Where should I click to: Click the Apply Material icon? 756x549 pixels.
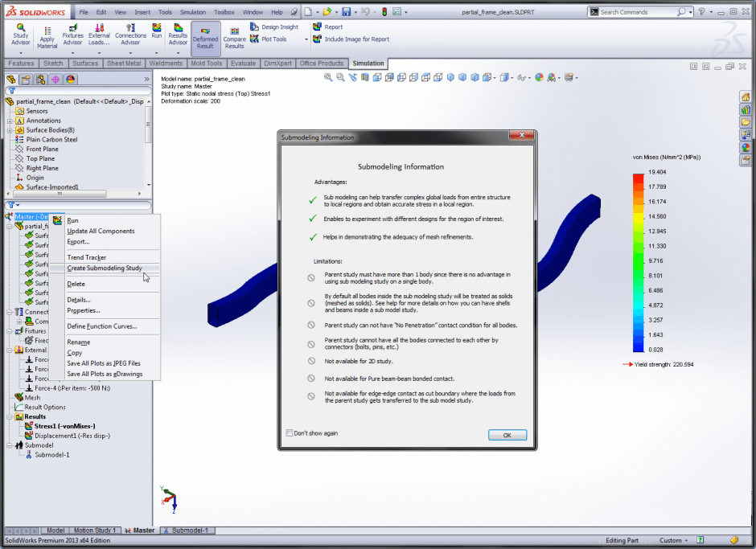pyautogui.click(x=47, y=37)
